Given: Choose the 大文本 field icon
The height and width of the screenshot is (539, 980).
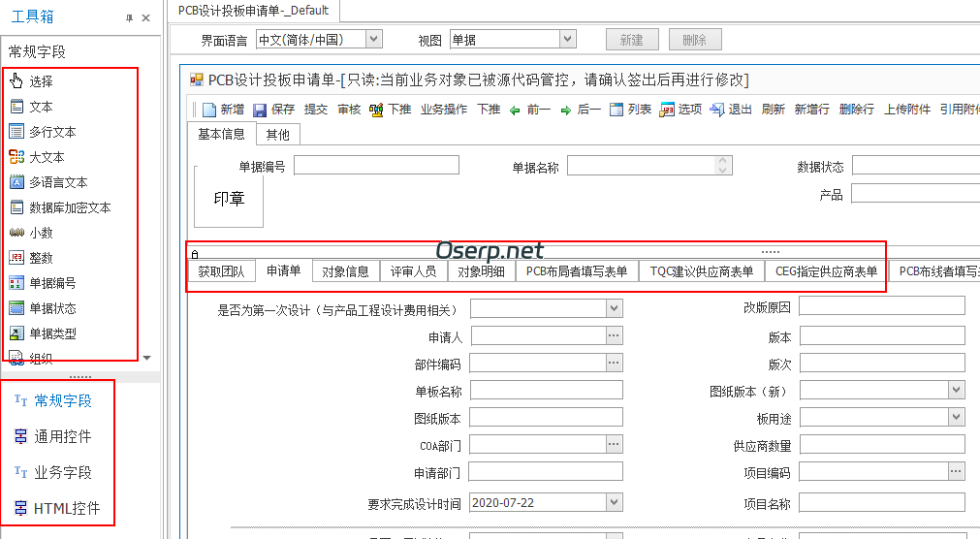Looking at the screenshot, I should point(16,156).
